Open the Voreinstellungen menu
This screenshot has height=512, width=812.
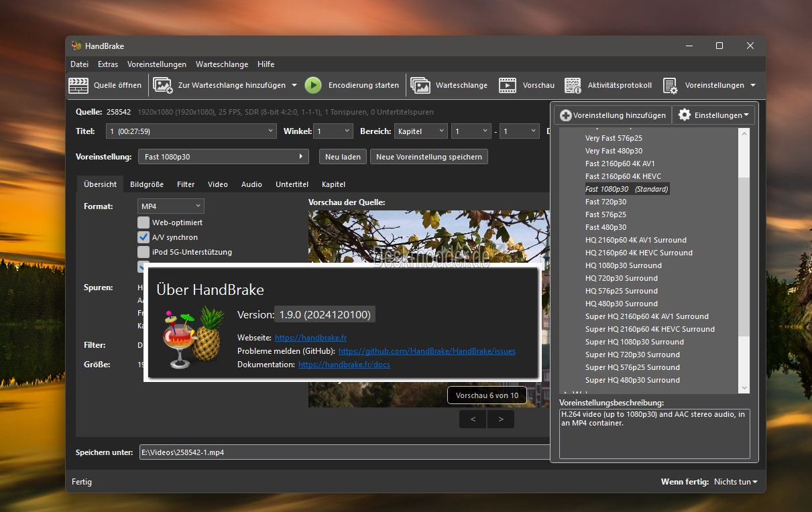point(157,64)
